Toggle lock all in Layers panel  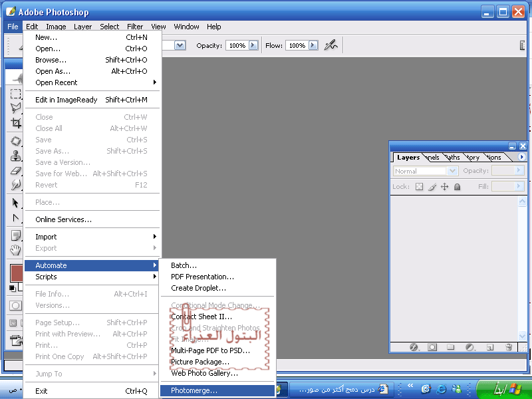458,187
